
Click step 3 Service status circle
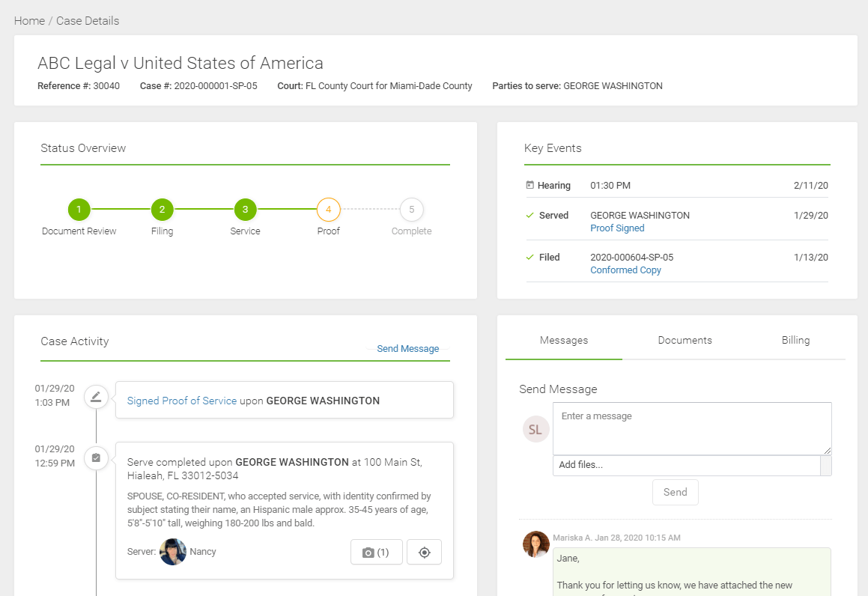(245, 210)
